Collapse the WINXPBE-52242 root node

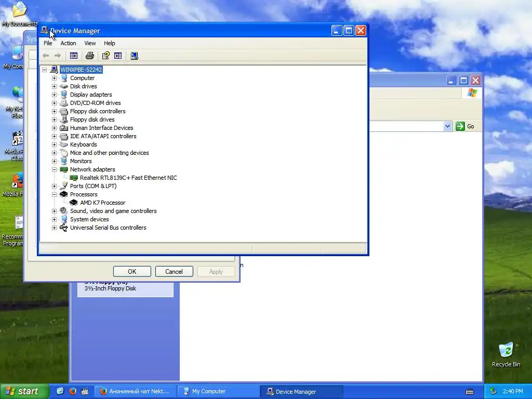point(45,70)
